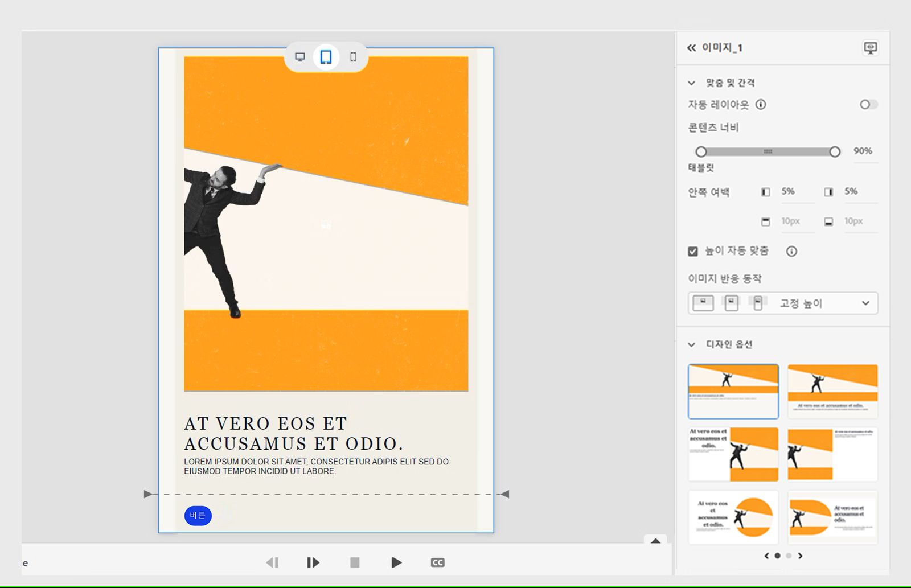Screen dimensions: 911x588
Task: Choose design option with image left, text right
Action: 832,454
